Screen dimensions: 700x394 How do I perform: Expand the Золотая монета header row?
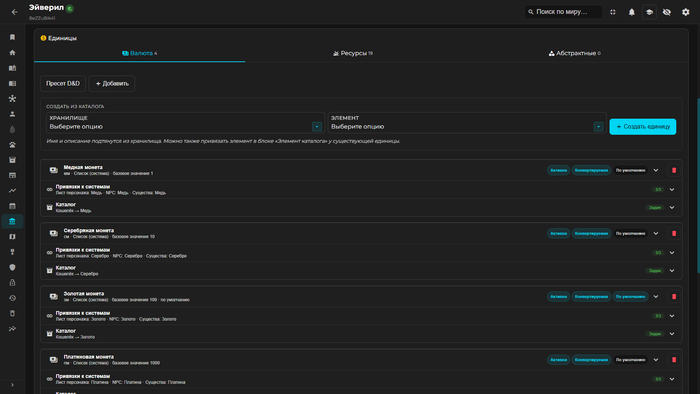click(x=656, y=297)
